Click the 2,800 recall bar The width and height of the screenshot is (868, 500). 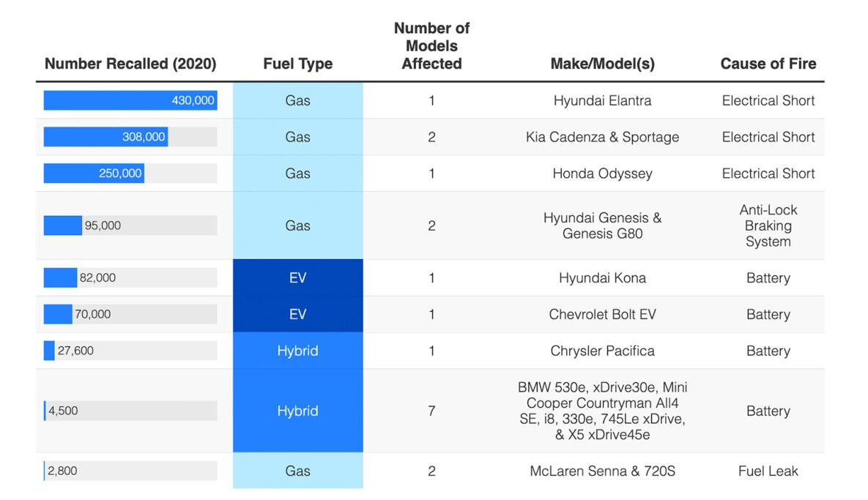(45, 471)
